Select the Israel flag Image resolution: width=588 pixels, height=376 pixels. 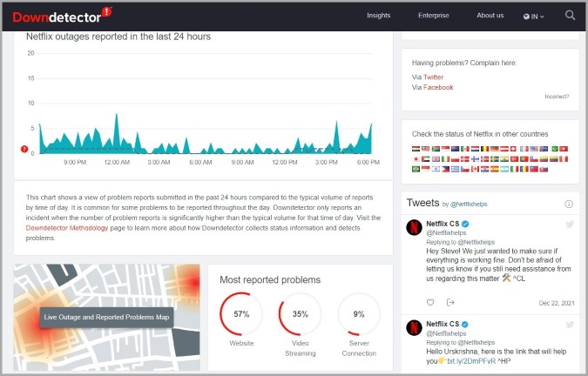click(436, 169)
